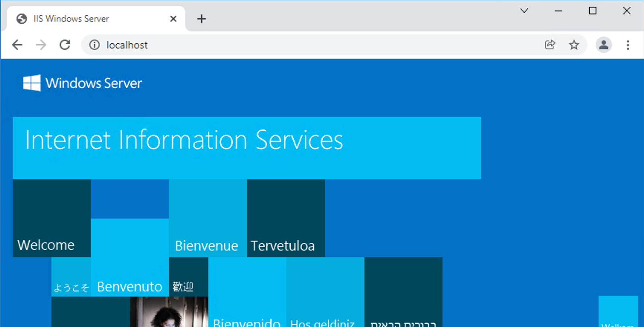Click the ようこそ tile

point(71,277)
